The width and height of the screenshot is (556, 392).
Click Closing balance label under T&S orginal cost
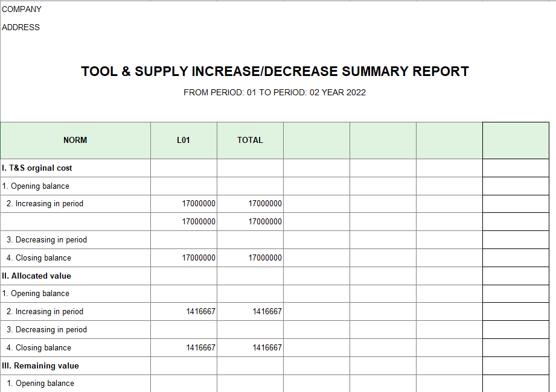(39, 258)
